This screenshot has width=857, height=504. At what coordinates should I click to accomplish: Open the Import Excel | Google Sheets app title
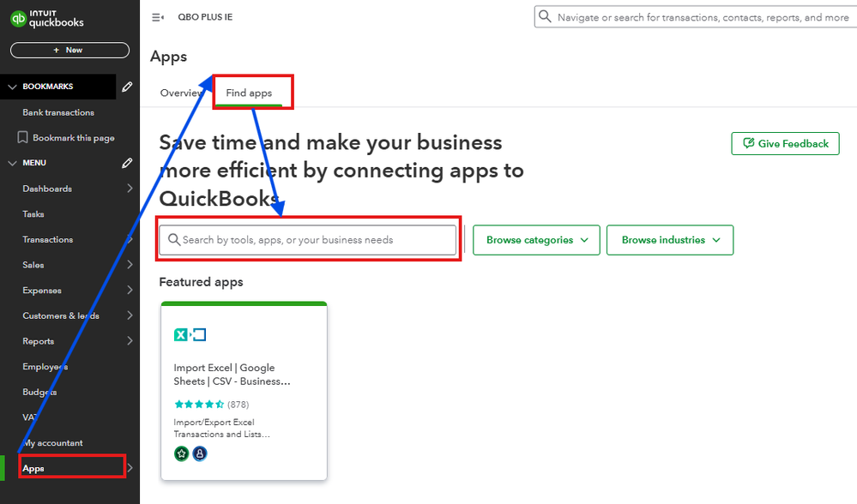[232, 375]
